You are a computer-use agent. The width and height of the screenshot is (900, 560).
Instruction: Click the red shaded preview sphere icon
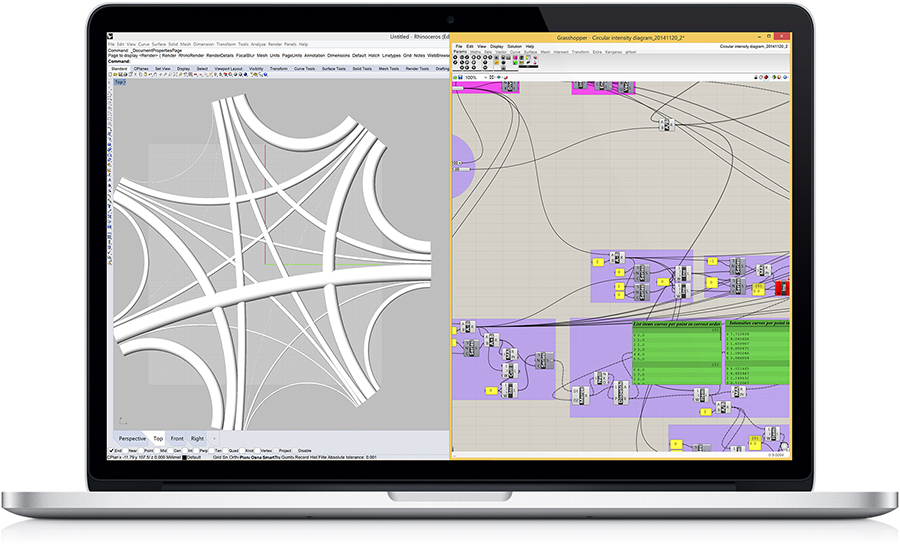(x=766, y=77)
